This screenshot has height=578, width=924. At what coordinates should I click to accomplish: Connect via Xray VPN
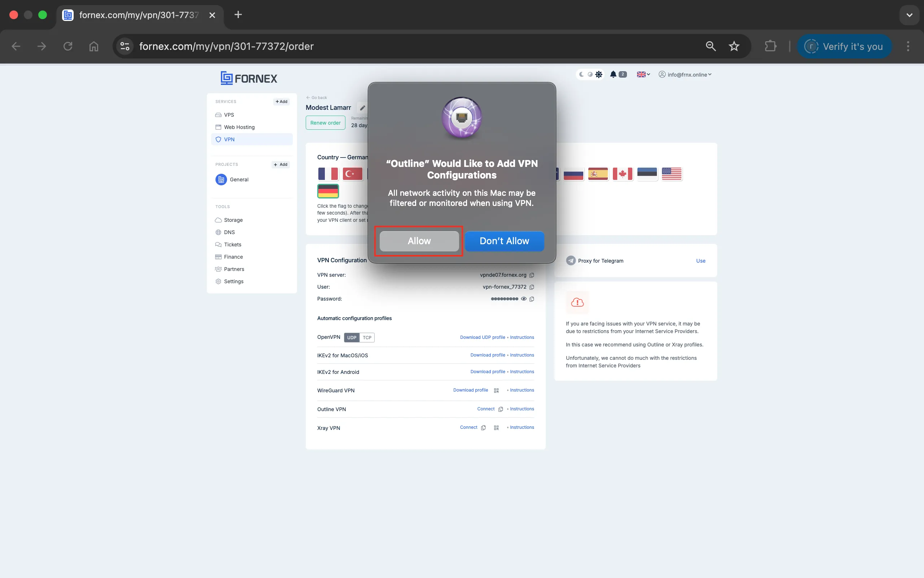pos(468,427)
